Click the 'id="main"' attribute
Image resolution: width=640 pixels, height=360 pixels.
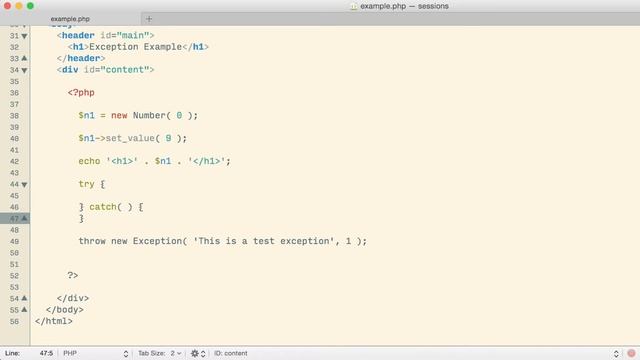click(124, 36)
